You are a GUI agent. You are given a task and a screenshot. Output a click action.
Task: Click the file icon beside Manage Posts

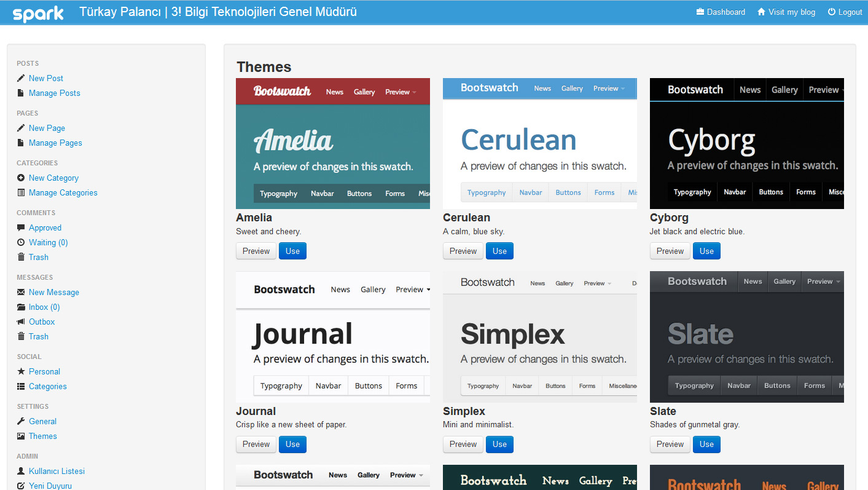pyautogui.click(x=21, y=93)
